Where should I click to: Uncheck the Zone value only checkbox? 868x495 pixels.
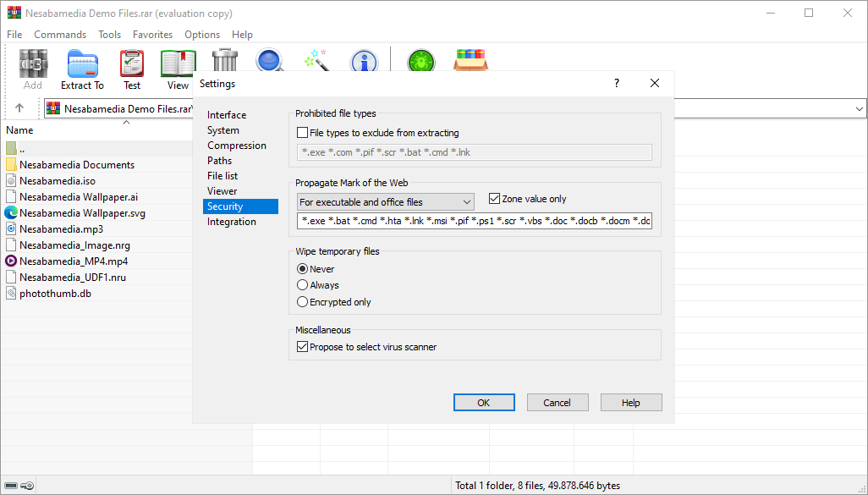point(495,200)
